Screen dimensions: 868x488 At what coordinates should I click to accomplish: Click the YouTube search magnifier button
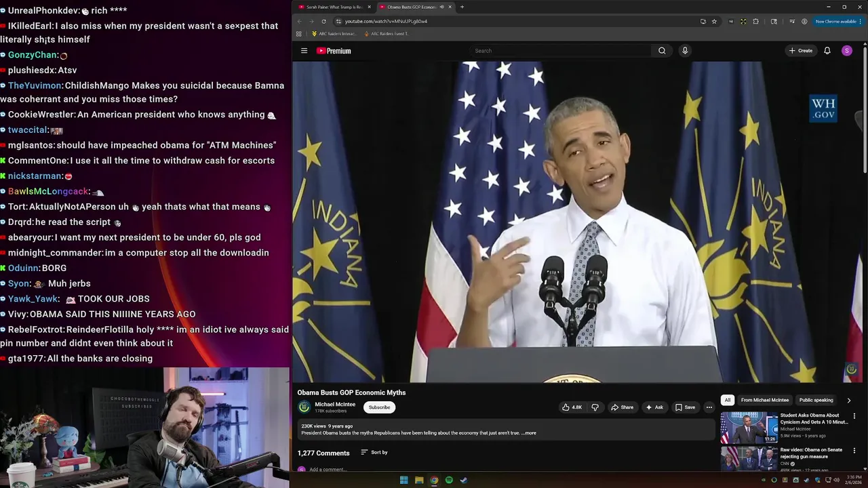[x=662, y=51]
